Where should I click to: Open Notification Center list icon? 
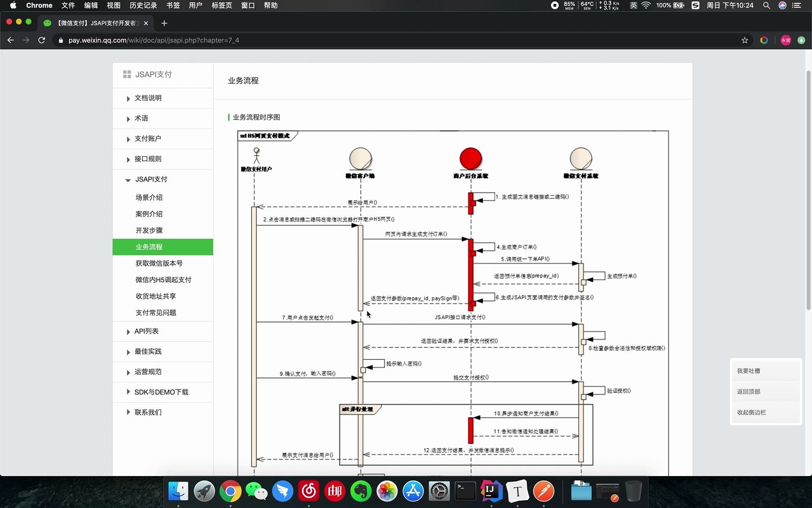796,6
